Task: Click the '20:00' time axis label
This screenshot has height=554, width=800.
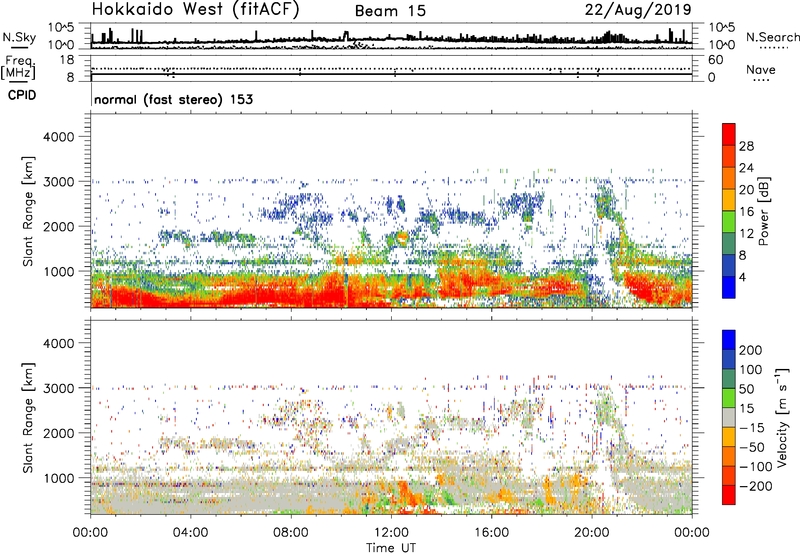Action: 592,533
